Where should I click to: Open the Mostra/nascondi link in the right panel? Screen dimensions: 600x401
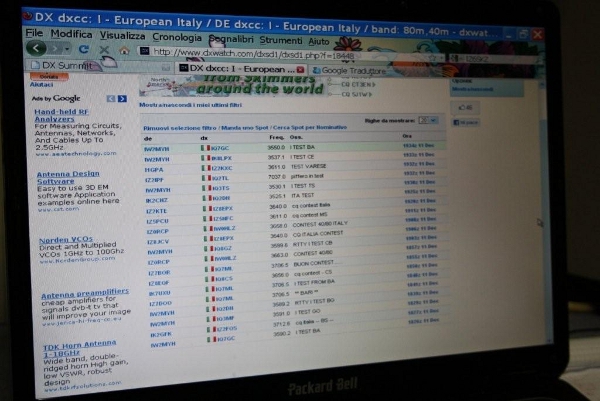tap(472, 89)
